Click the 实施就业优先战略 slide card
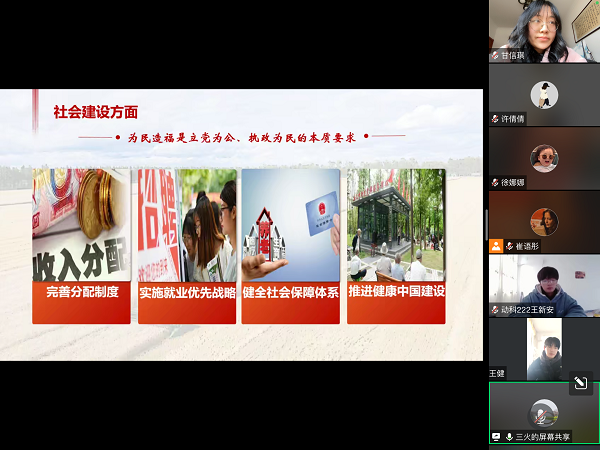 187,246
